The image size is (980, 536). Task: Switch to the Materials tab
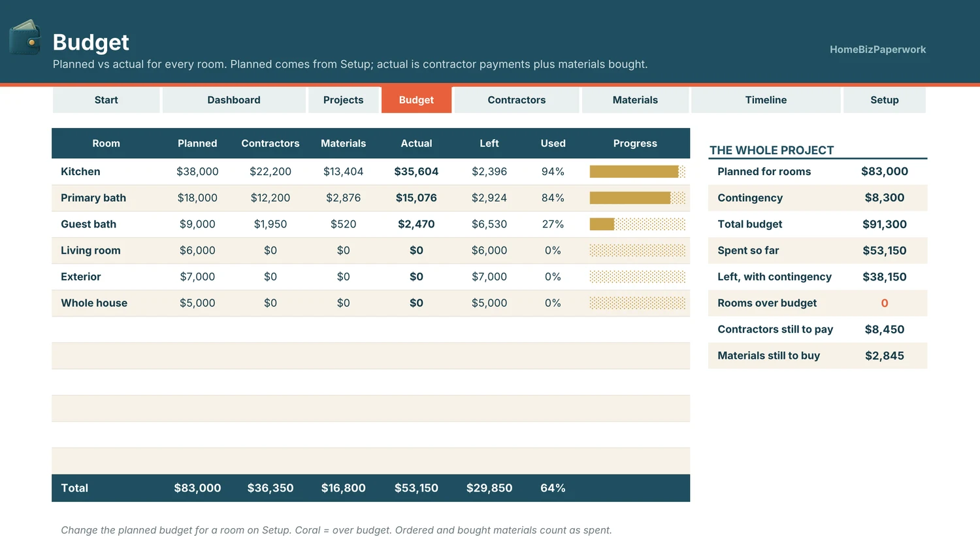pos(635,100)
